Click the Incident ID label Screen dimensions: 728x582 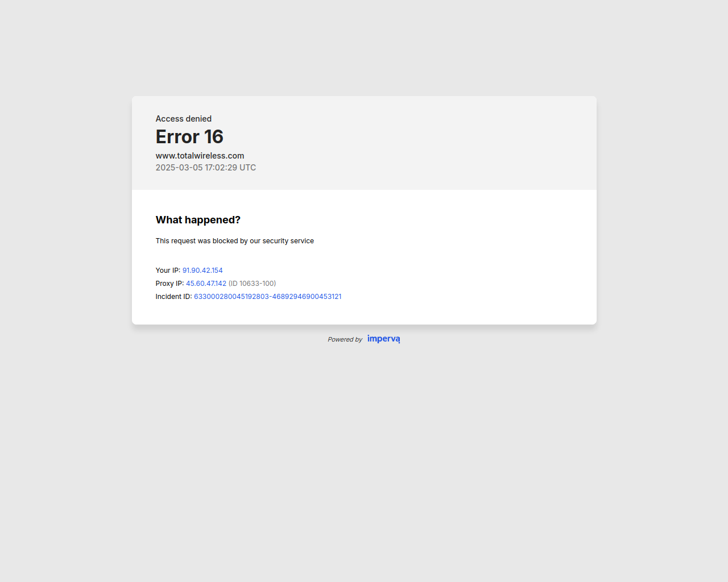tap(173, 297)
